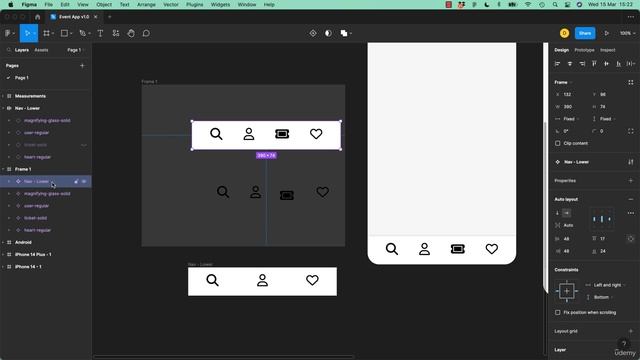Open the help question mark button
This screenshot has width=640, height=360.
(624, 344)
